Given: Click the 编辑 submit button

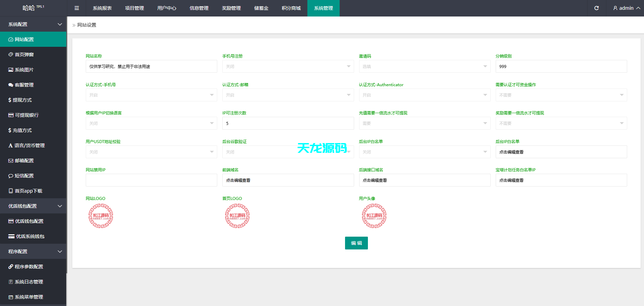Looking at the screenshot, I should [x=356, y=243].
